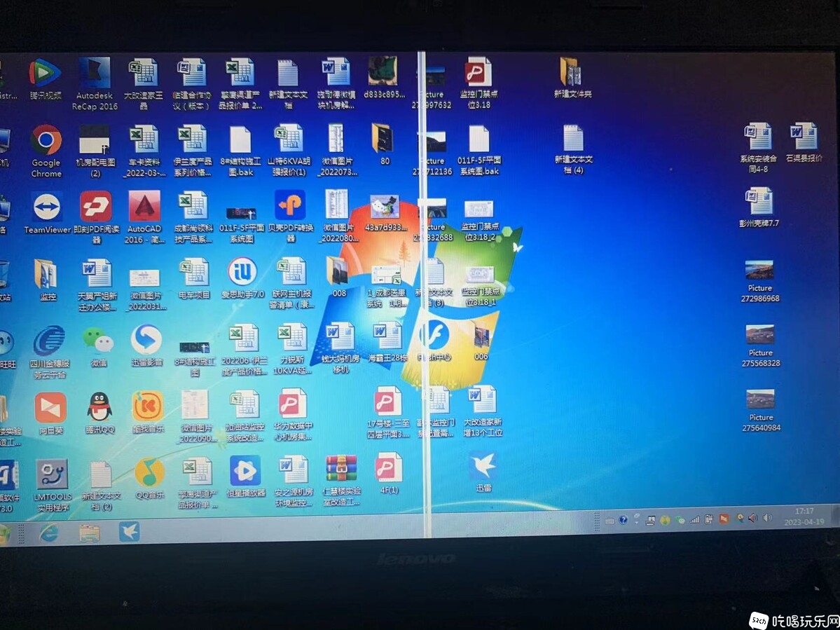
Task: Click blue help question mark tray icon
Action: coord(623,520)
